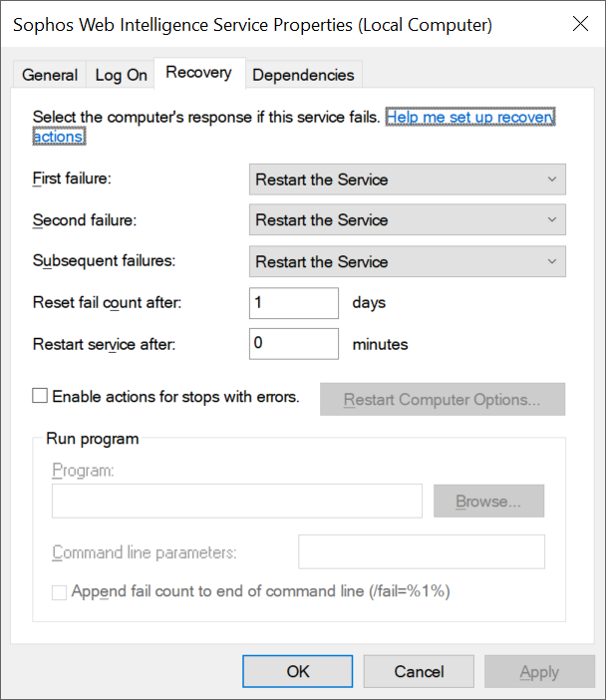Expand the Subsequent failures dropdown
Screen dimensions: 608x700
tap(408, 261)
